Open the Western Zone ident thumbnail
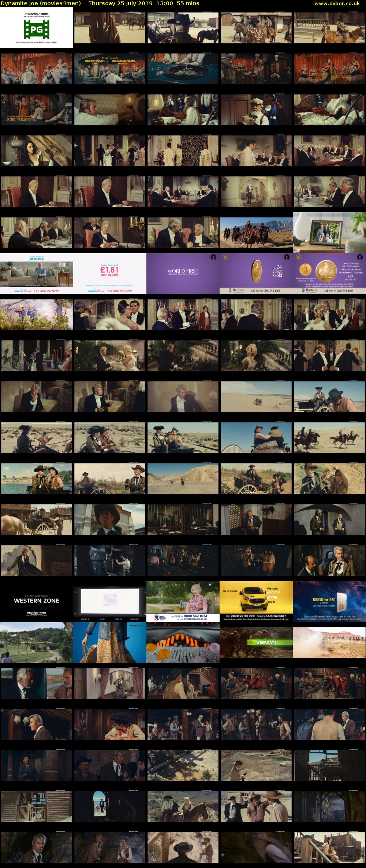The image size is (366, 868). click(37, 602)
